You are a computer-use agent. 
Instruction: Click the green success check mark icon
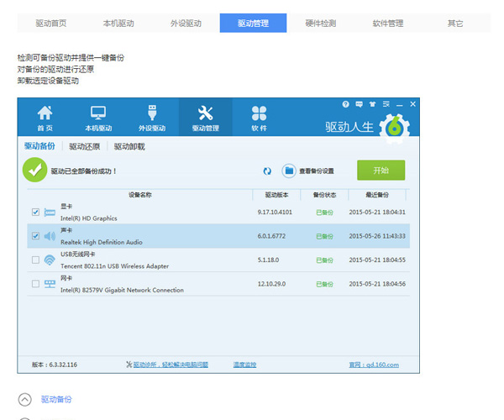tap(34, 170)
